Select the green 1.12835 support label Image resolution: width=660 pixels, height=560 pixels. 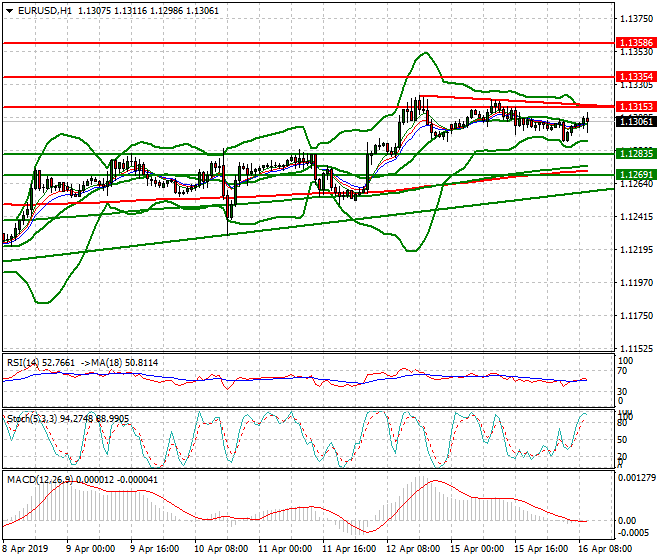coord(636,154)
